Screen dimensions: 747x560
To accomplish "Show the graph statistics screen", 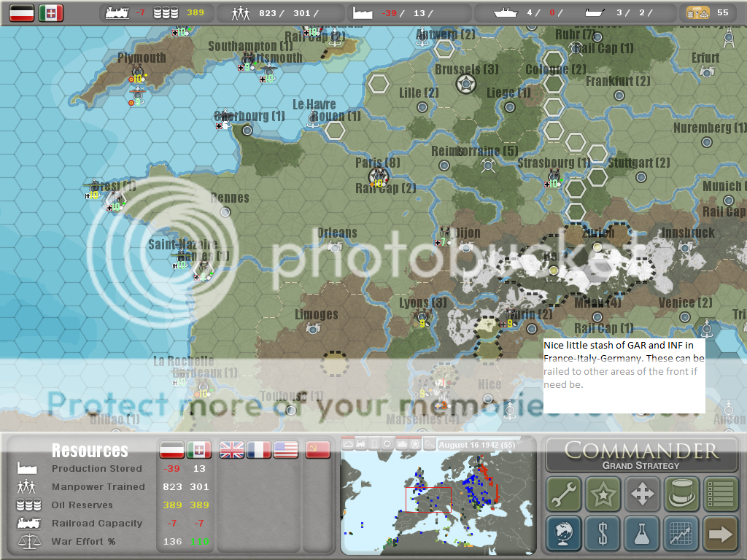I will coord(681,534).
